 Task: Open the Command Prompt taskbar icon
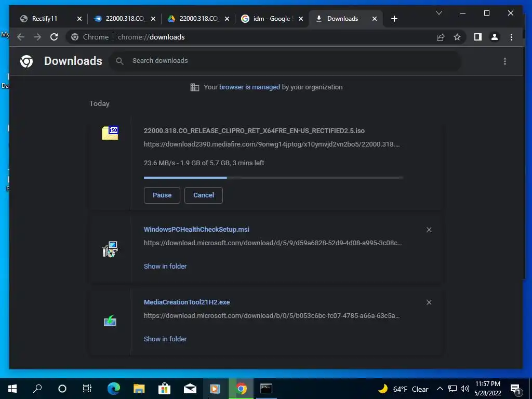click(266, 389)
